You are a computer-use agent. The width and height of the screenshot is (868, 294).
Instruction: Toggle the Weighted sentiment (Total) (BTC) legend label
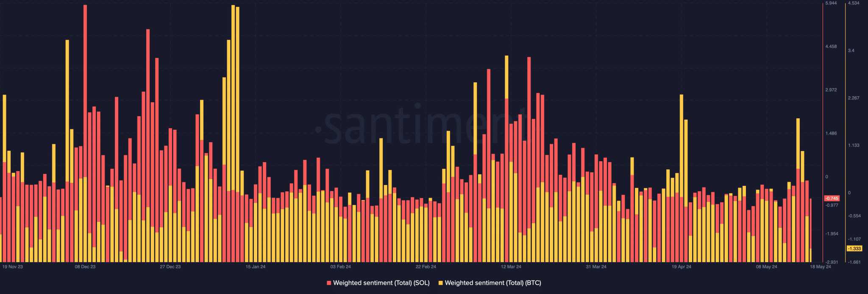pyautogui.click(x=493, y=283)
